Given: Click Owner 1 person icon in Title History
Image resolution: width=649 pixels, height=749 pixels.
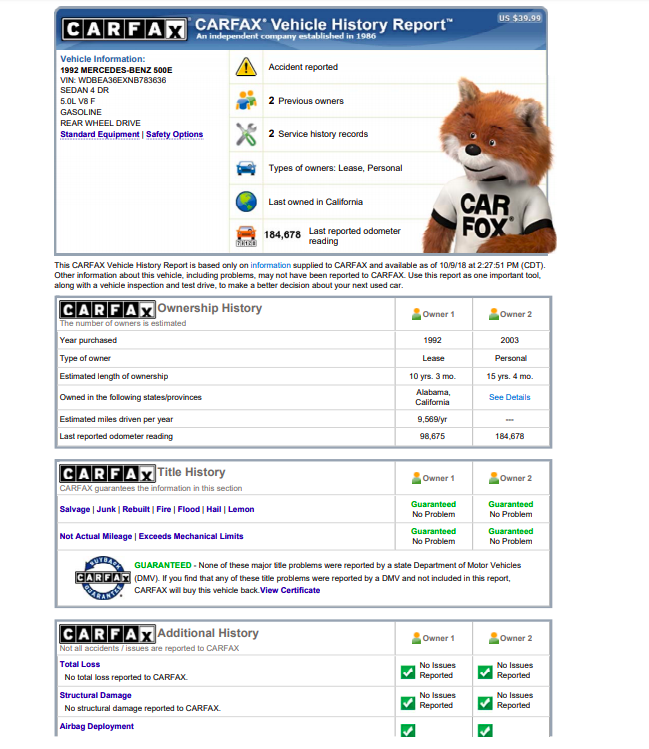Looking at the screenshot, I should (x=416, y=478).
